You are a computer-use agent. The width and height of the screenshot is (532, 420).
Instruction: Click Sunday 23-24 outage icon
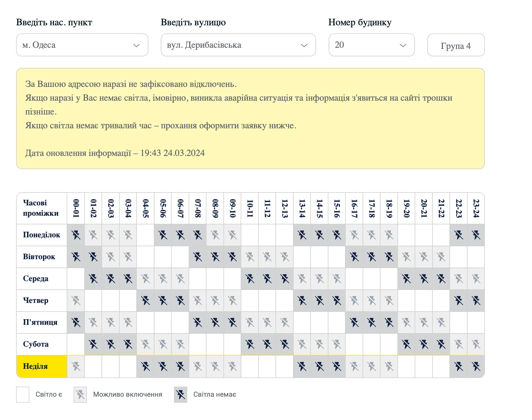coord(476,366)
